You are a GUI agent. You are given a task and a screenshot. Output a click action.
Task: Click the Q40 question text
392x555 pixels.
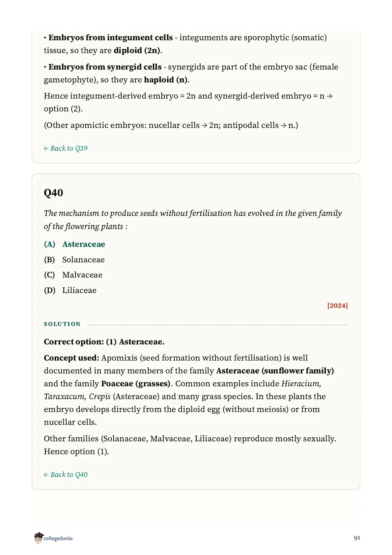pyautogui.click(x=193, y=220)
